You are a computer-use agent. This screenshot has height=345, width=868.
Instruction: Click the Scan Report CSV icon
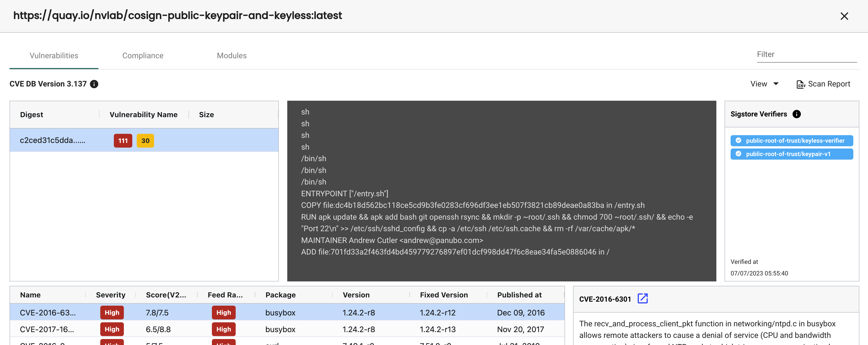[x=801, y=84]
